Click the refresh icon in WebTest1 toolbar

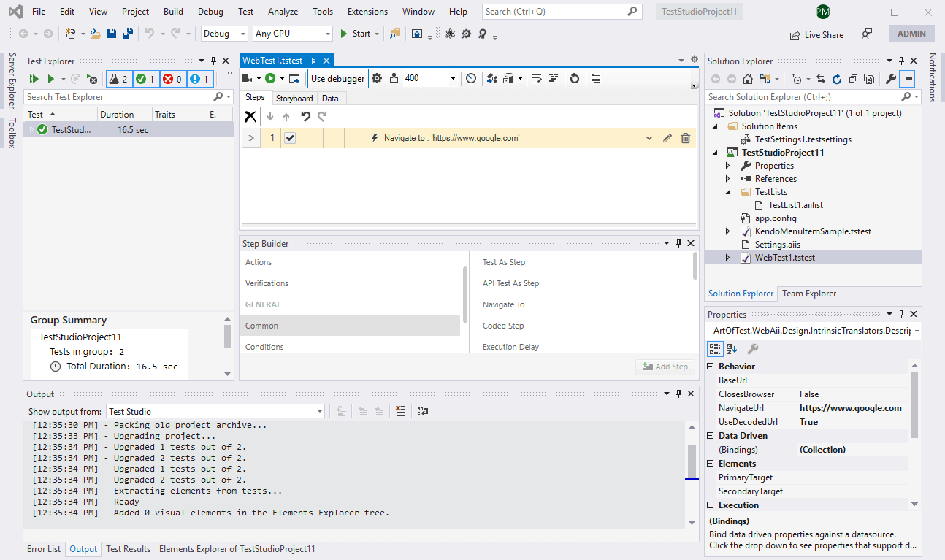tap(575, 78)
